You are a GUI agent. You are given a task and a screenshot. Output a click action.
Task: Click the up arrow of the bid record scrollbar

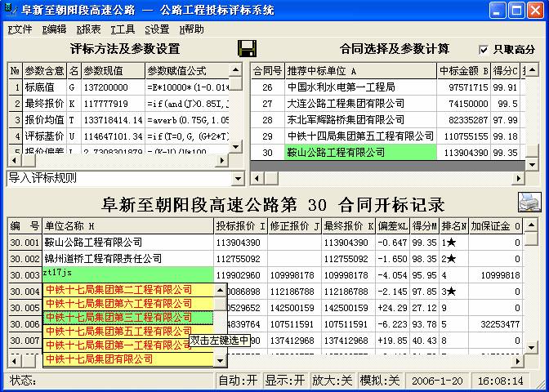click(x=532, y=225)
